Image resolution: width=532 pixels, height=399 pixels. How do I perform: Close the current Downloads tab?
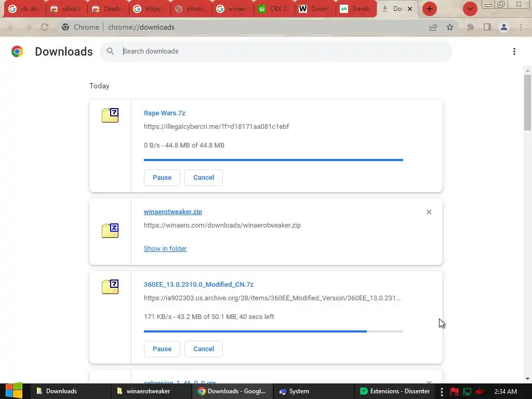click(410, 9)
